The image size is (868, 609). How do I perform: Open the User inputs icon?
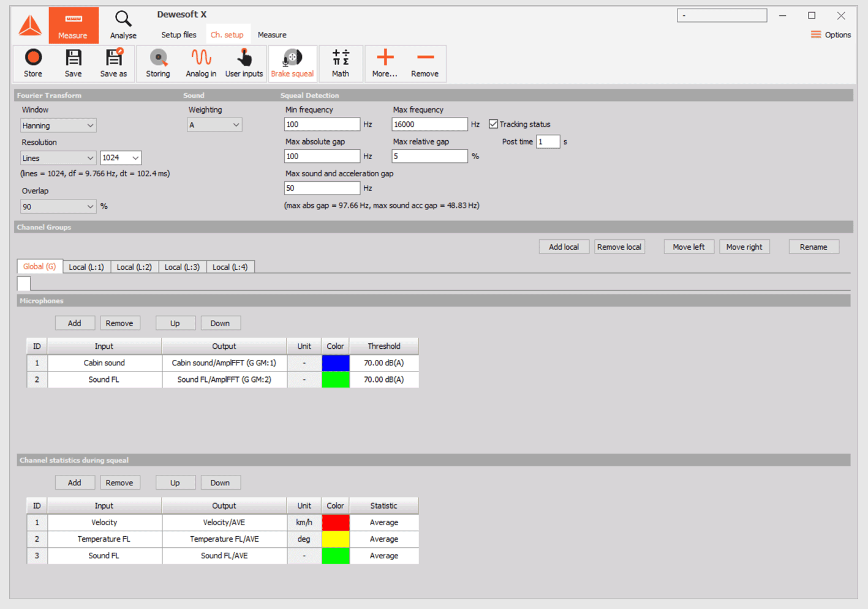pyautogui.click(x=243, y=63)
